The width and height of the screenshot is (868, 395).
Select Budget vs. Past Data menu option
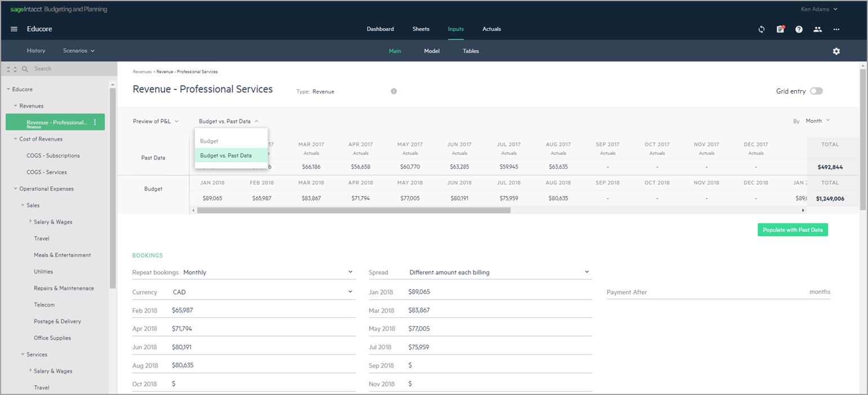[x=231, y=156]
